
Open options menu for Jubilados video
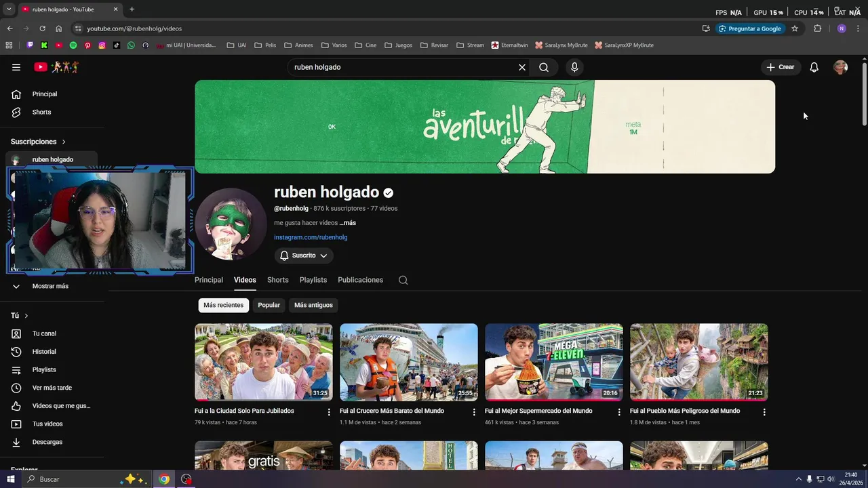(x=329, y=412)
